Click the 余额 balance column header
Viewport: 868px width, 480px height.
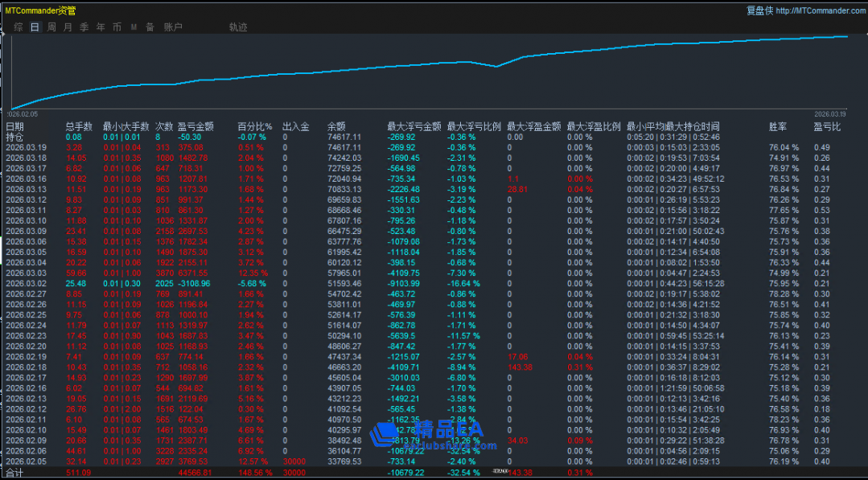tap(336, 126)
